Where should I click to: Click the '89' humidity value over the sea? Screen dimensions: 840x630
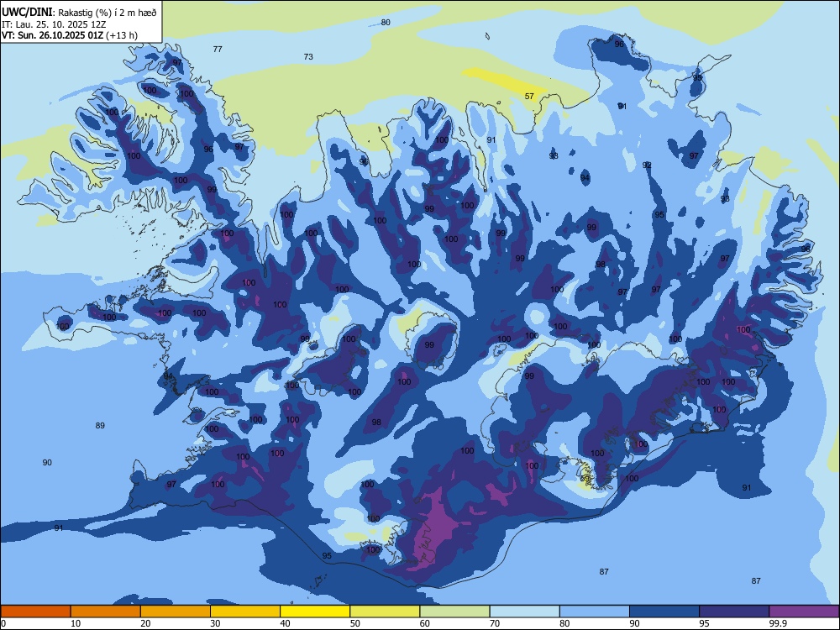(100, 426)
